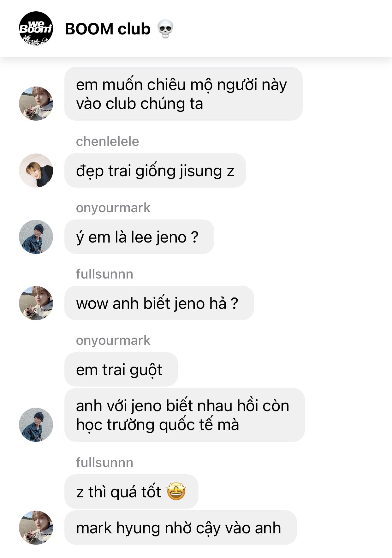This screenshot has width=392, height=558.
Task: Tap avatar beside 'học trường quốc tế mà' message
Action: [x=36, y=425]
